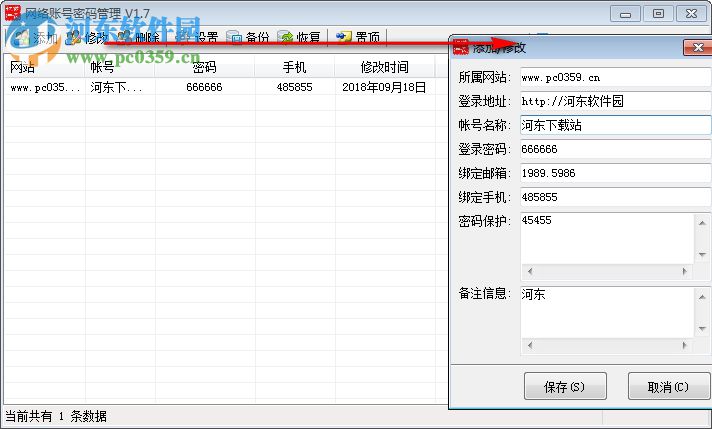The height and width of the screenshot is (429, 712).
Task: Open the 设置 (Settings) toolbar item
Action: [196, 38]
